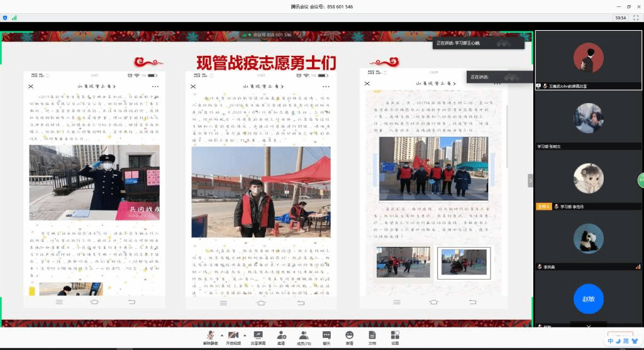Expand video options arrow beside camera
This screenshot has height=350, width=644.
244,334
